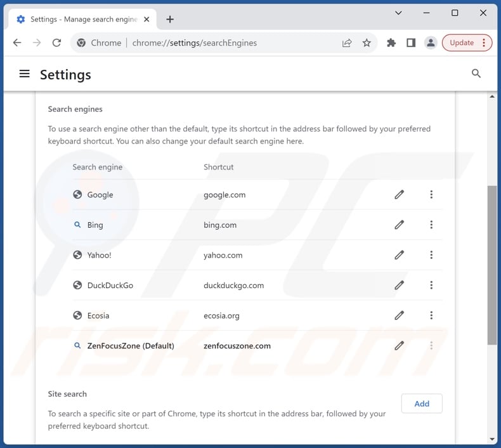Edit the Google search engine entry
Screen dimensions: 501x448
(x=399, y=195)
